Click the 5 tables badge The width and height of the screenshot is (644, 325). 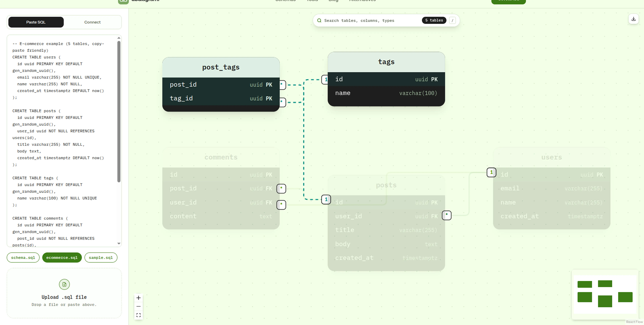pos(434,20)
